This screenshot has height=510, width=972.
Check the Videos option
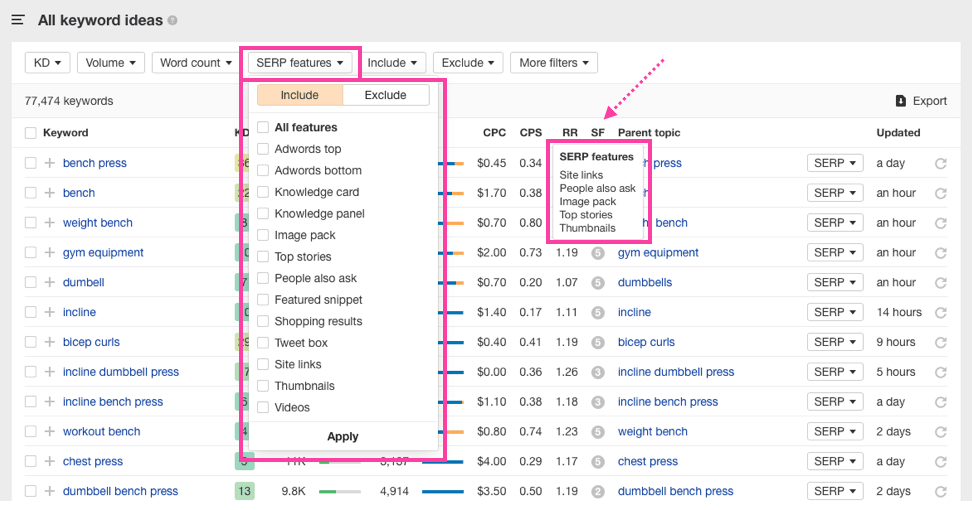coord(263,407)
